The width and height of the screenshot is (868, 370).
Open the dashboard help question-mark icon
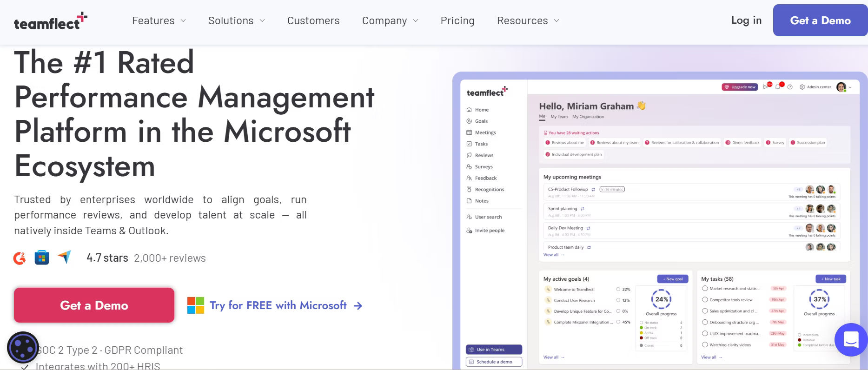(790, 87)
